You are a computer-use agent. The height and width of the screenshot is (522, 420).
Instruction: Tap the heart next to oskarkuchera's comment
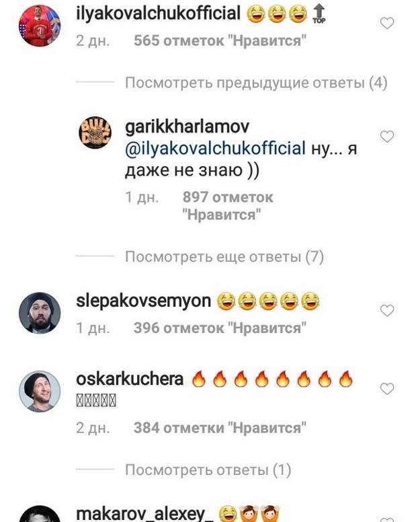click(387, 389)
